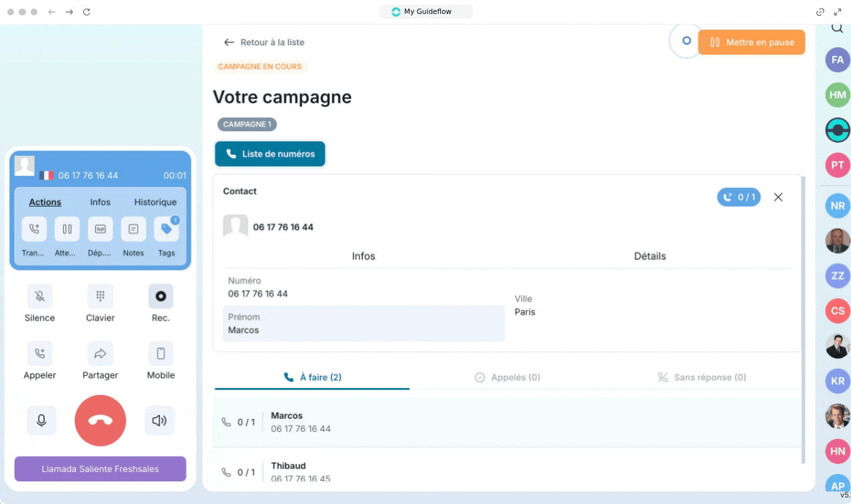The image size is (851, 504).
Task: Select the Appelés (0) tab
Action: (x=507, y=377)
